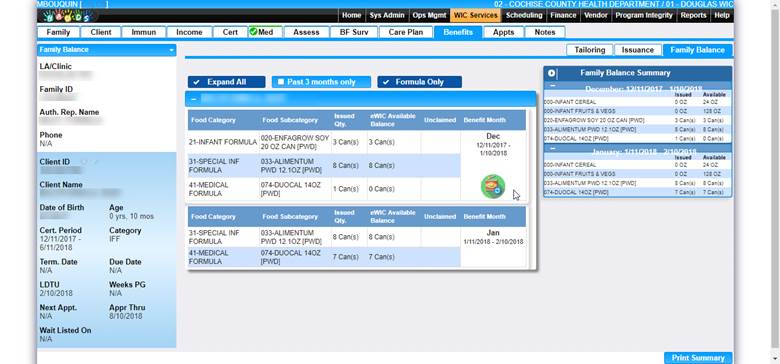Screen dimensions: 780x364
Task: Open the BF Surv tab
Action: point(354,32)
